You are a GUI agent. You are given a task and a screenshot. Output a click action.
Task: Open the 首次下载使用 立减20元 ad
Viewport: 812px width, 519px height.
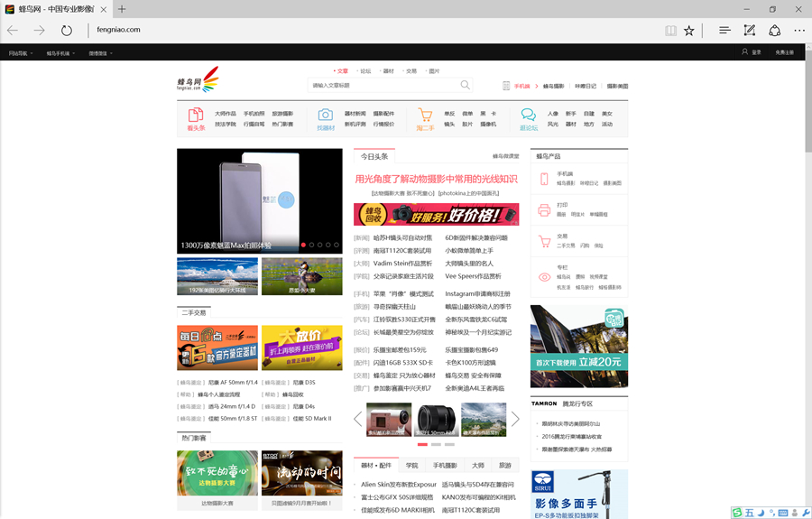[x=579, y=346]
